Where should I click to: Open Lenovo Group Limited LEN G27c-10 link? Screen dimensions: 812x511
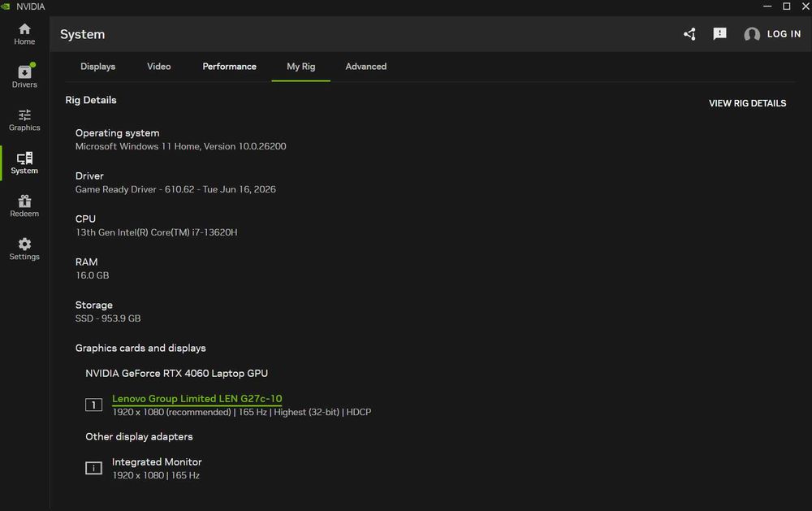point(197,399)
